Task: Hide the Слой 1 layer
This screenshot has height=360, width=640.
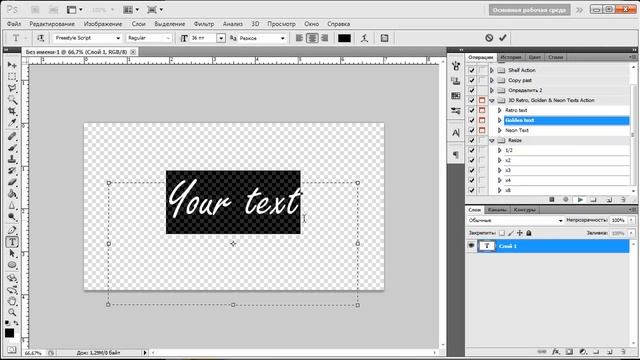Action: point(471,246)
